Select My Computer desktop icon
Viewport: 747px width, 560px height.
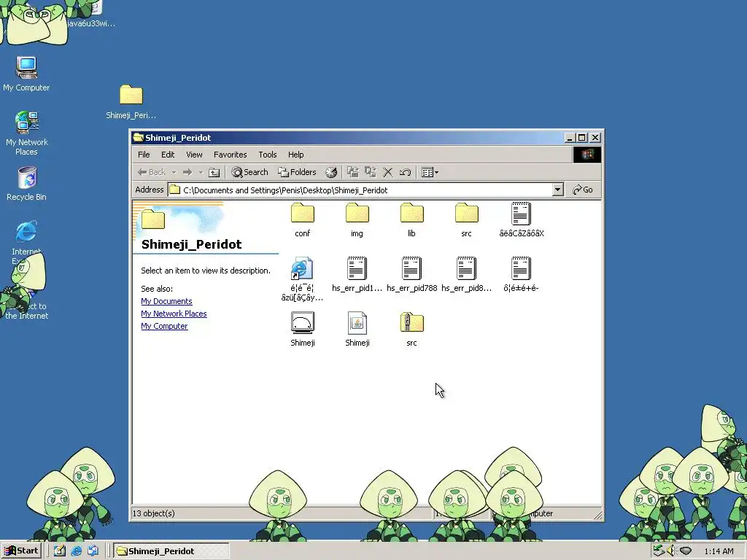coord(26,74)
